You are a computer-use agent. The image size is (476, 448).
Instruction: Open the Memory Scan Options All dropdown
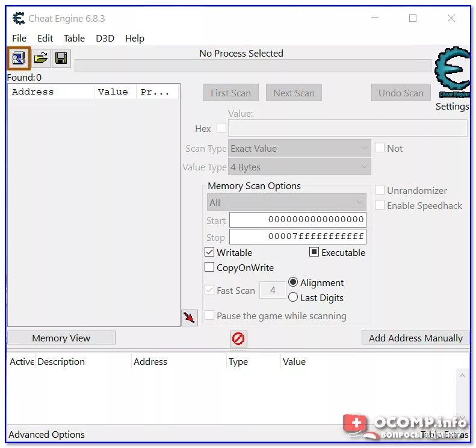tap(286, 202)
